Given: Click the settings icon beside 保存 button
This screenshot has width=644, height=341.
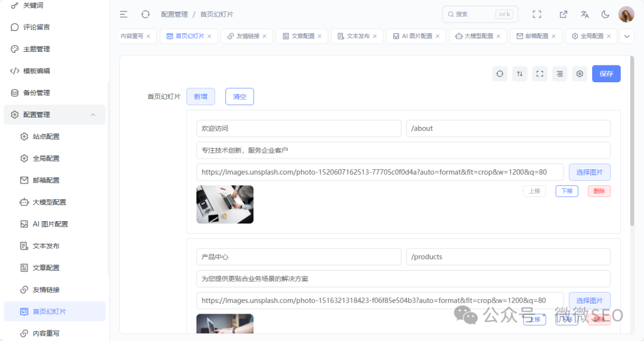Looking at the screenshot, I should pos(580,74).
